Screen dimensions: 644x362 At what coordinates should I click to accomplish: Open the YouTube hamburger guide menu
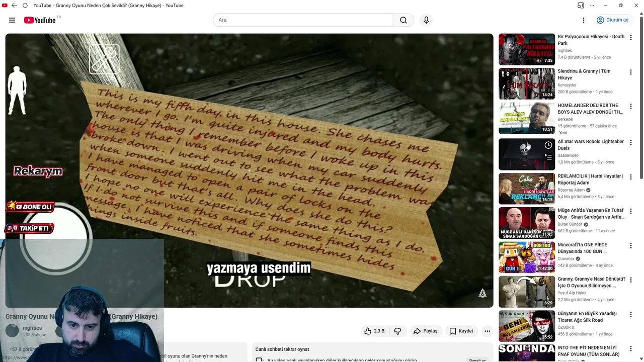pyautogui.click(x=12, y=20)
